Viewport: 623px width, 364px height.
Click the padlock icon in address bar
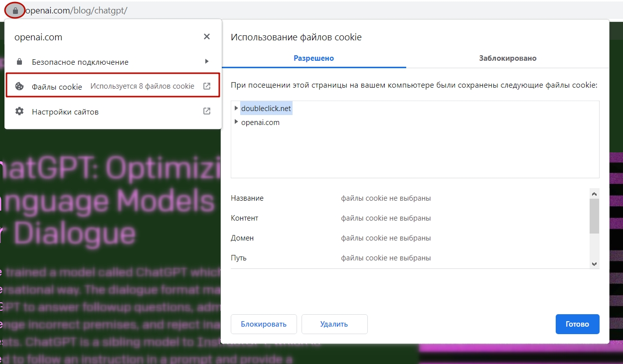click(x=15, y=10)
